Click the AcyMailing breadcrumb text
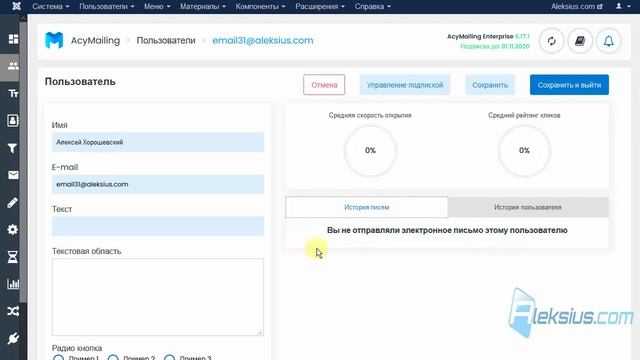 click(x=96, y=40)
